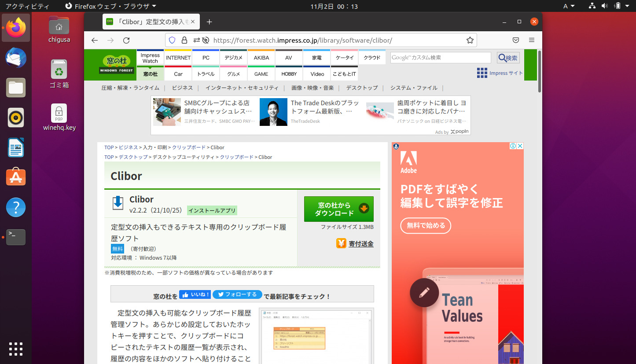The image size is (636, 364).
Task: Open the 寄付送金 donation link
Action: (x=355, y=243)
